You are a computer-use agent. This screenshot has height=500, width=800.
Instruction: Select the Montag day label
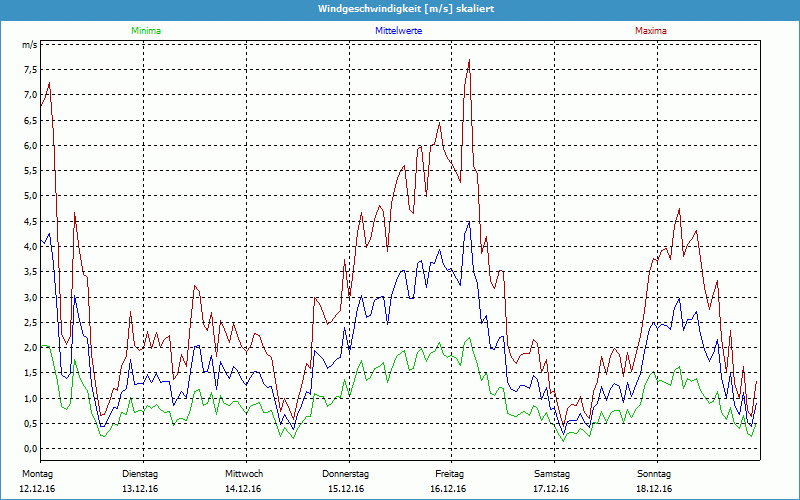37,474
